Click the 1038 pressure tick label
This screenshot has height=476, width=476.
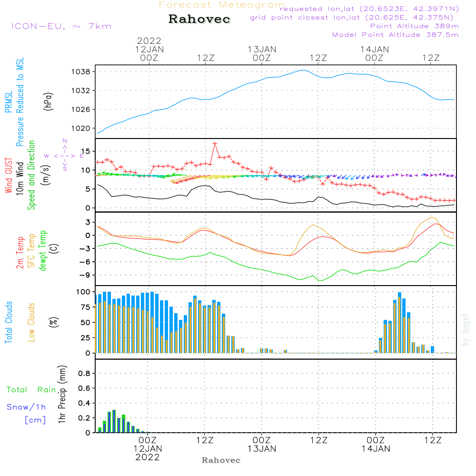[x=81, y=72]
